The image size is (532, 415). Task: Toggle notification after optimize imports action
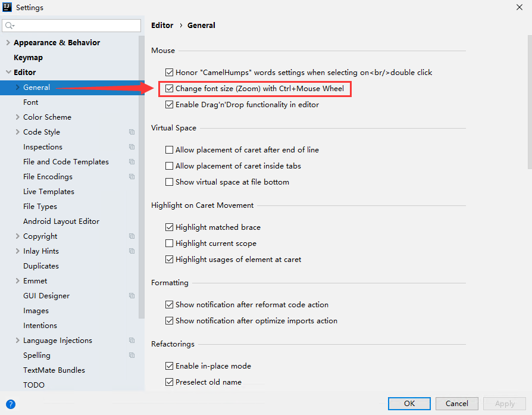[169, 320]
